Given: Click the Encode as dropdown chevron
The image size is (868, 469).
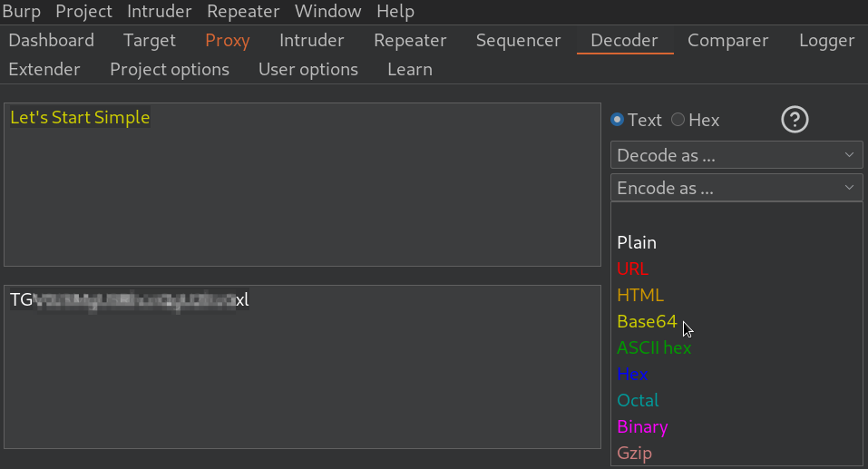Looking at the screenshot, I should [x=849, y=188].
